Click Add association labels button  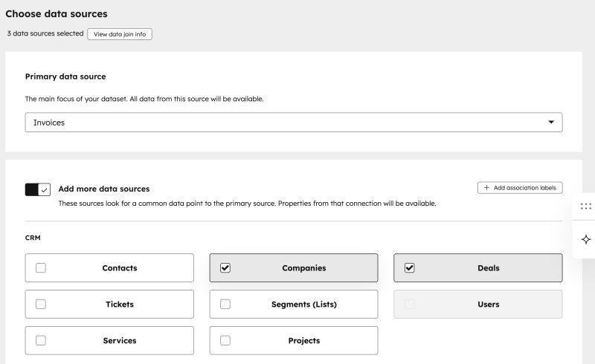click(x=520, y=188)
